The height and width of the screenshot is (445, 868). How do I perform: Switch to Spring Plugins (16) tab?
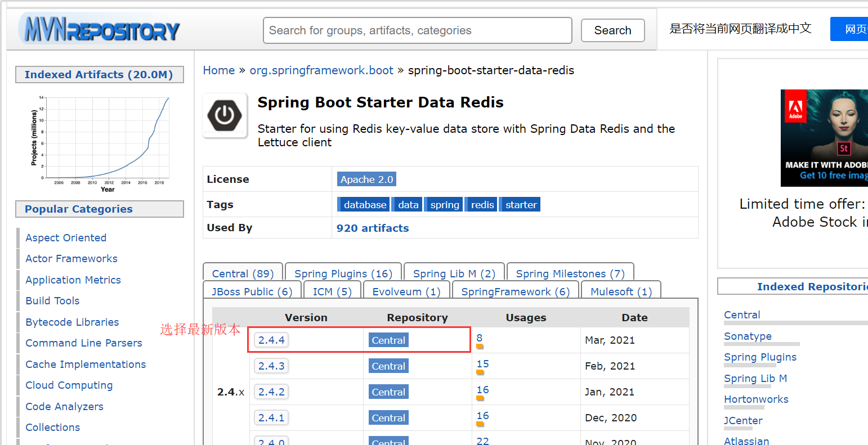tap(343, 273)
